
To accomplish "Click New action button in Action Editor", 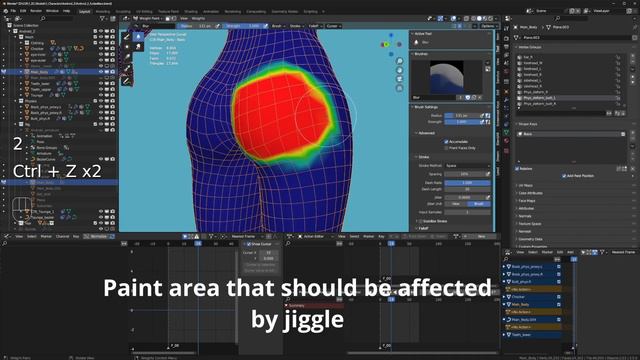I will (481, 236).
